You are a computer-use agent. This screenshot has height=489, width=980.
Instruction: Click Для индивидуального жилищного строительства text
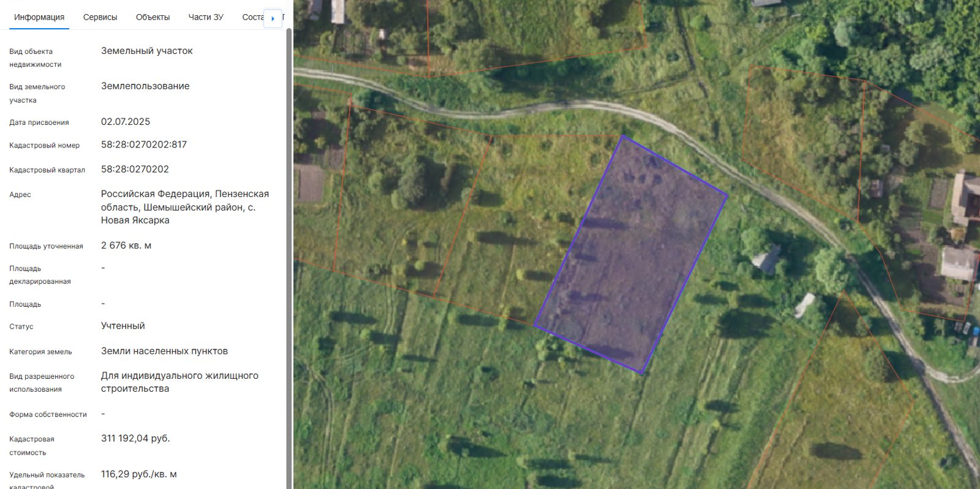coord(179,382)
